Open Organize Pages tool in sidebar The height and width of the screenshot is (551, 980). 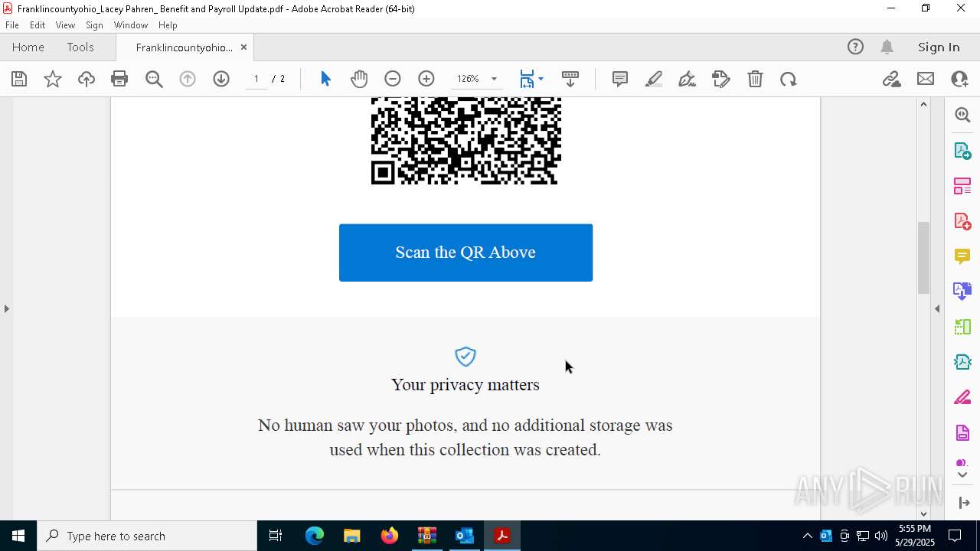tap(962, 186)
